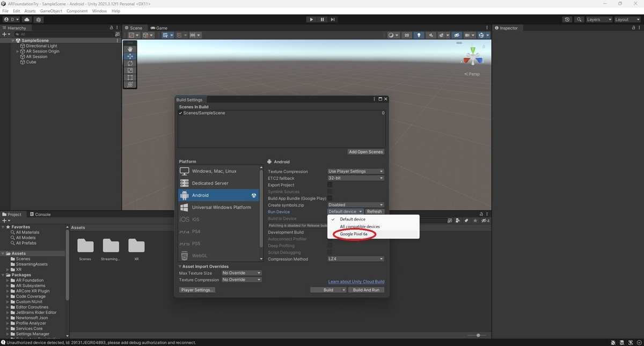Click Player Settings button
This screenshot has height=346, width=644.
[x=197, y=290]
